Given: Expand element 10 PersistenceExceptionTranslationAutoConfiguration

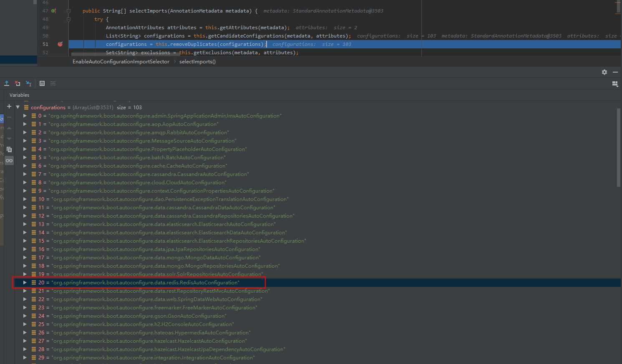Looking at the screenshot, I should coord(25,199).
